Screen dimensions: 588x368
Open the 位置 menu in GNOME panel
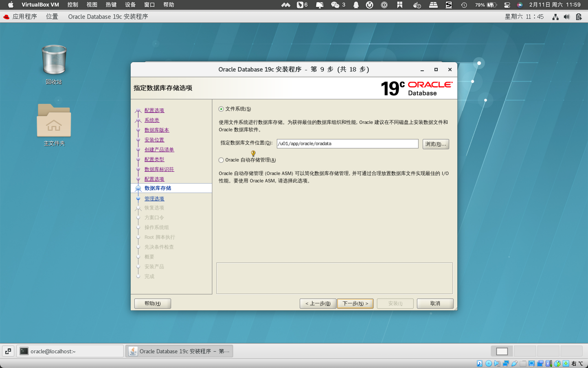coord(52,17)
